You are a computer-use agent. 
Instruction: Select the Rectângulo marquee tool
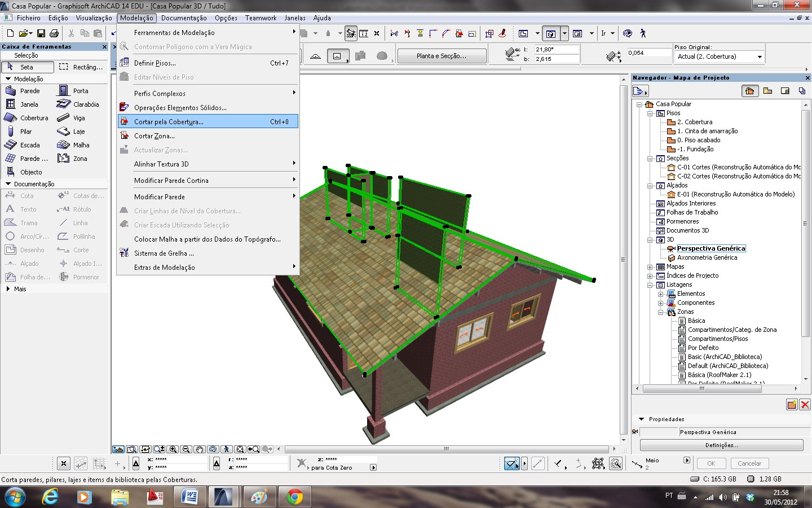click(x=81, y=67)
